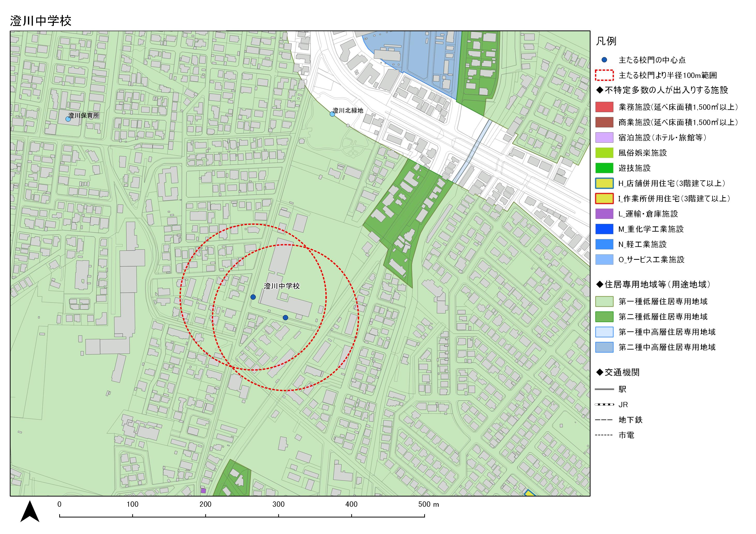Click the 市電 legend label text
This screenshot has width=756, height=534.
[x=626, y=435]
